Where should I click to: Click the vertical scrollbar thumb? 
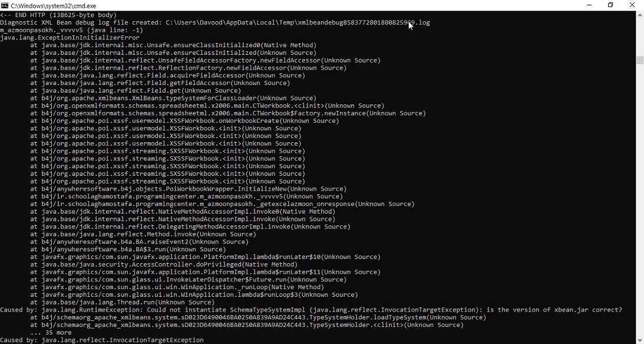point(639,60)
